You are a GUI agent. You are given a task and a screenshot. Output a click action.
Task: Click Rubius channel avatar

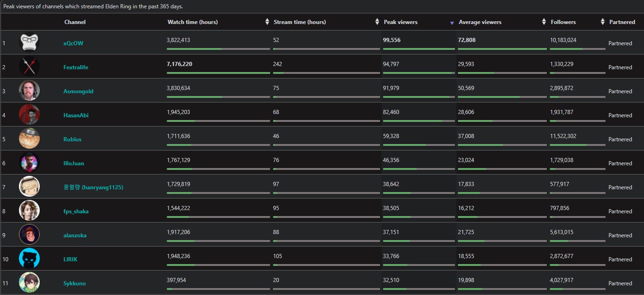point(29,139)
